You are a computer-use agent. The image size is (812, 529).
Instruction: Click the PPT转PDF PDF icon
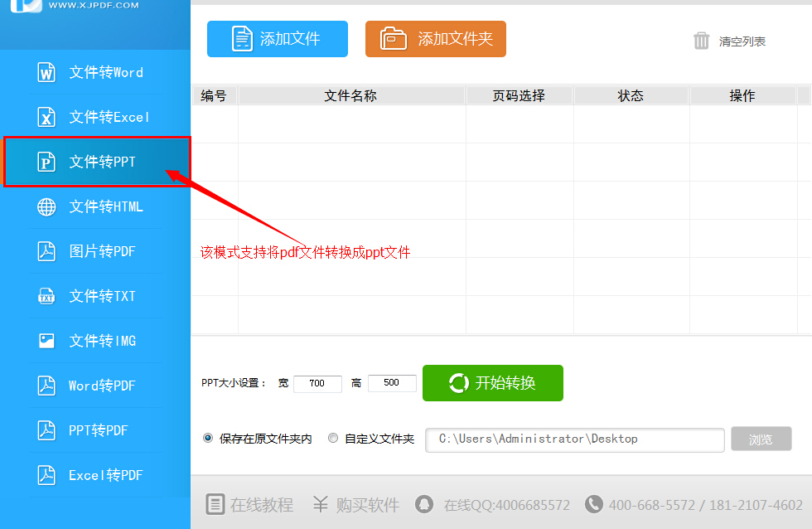[x=46, y=430]
